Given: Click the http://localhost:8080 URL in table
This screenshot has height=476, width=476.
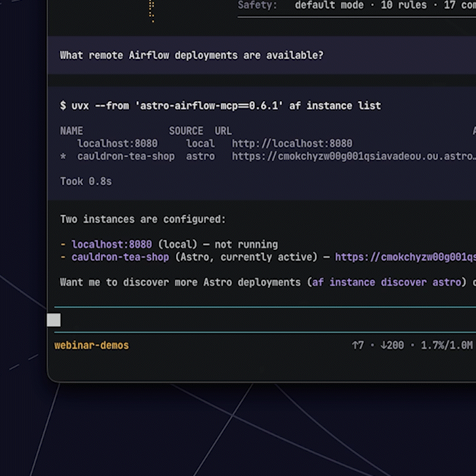Looking at the screenshot, I should (292, 143).
